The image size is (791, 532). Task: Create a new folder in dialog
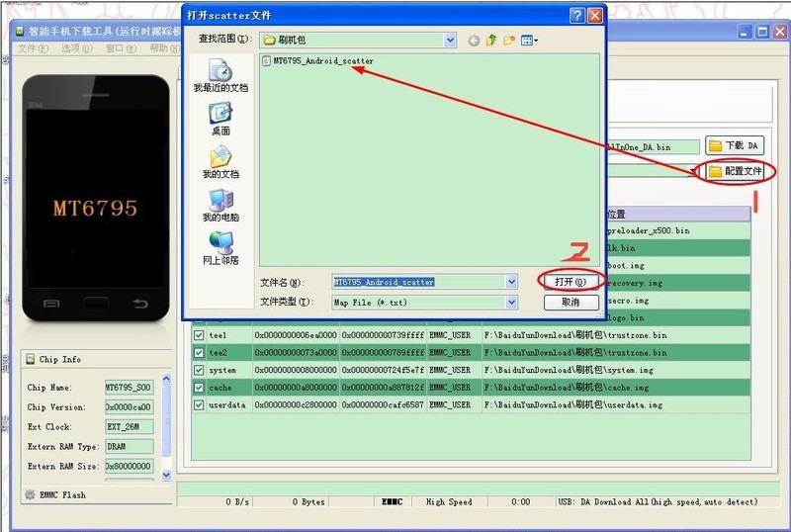[509, 41]
